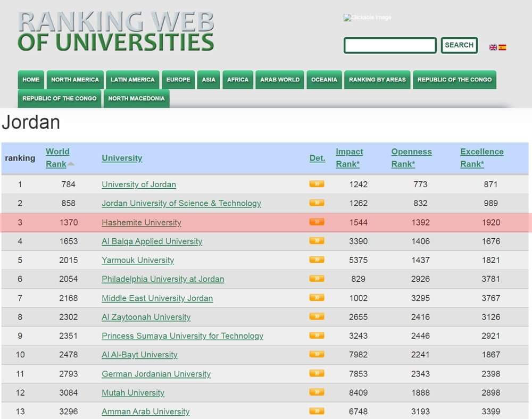Click the Ranking Web of Universities logo

click(116, 31)
